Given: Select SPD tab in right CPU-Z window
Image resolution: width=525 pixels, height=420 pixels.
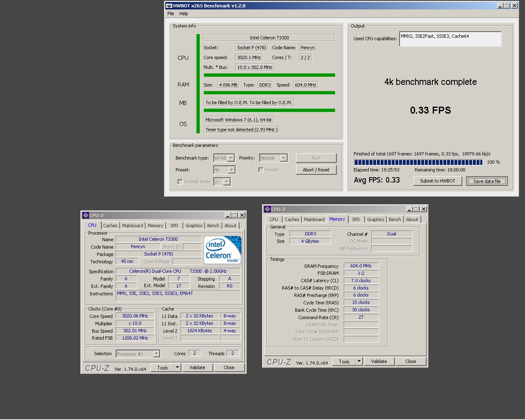Looking at the screenshot, I should coord(356,219).
